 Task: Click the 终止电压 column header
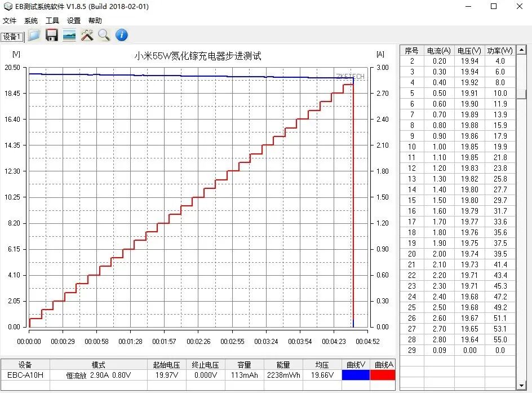[205, 365]
